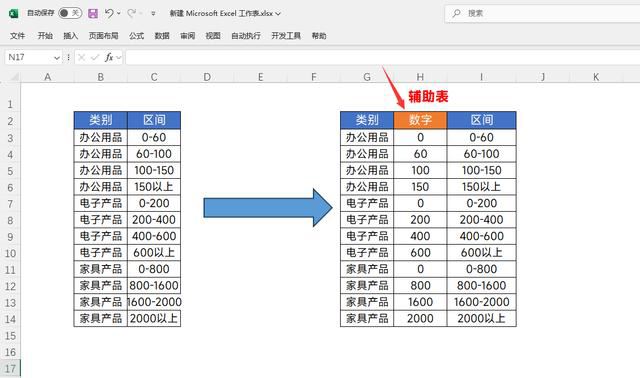Select column K header

point(596,77)
